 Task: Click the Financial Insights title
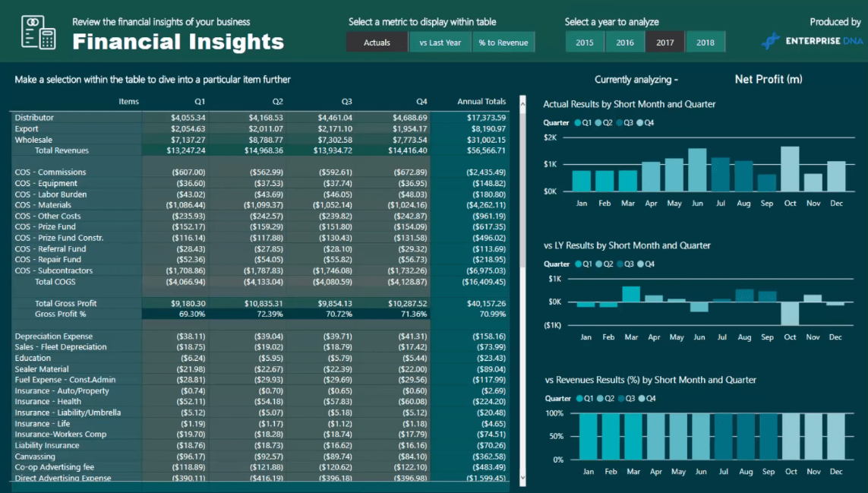(178, 42)
